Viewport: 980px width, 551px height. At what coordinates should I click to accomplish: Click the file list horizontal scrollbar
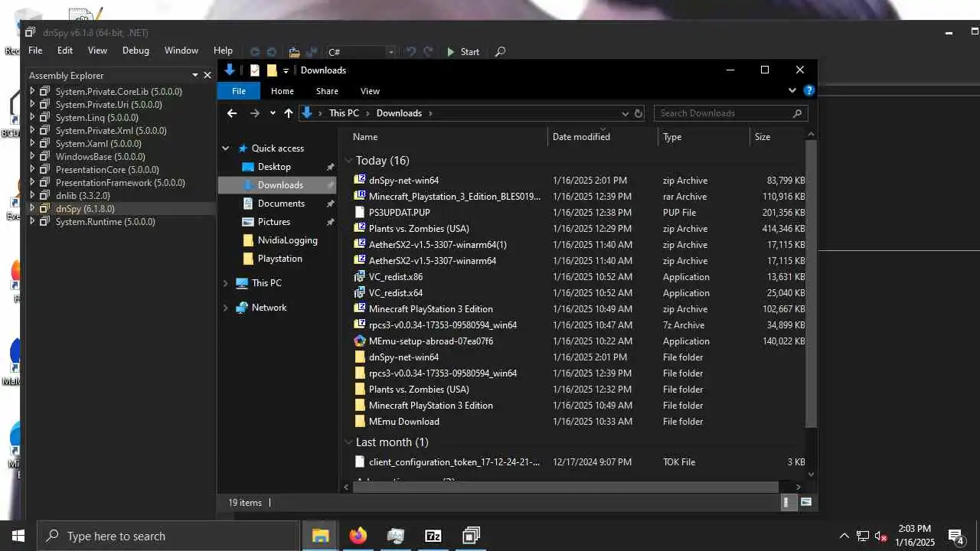click(567, 487)
